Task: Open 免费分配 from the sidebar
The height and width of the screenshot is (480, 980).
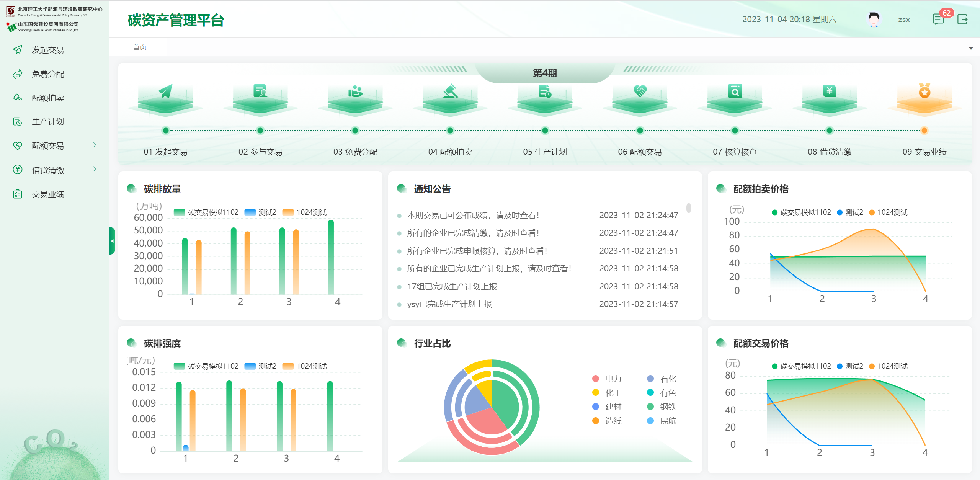Action: (48, 74)
